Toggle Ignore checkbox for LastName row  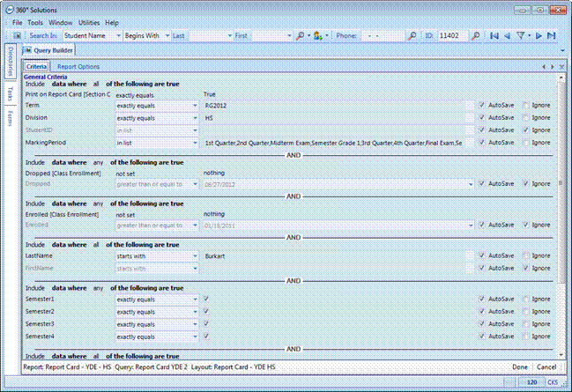(x=525, y=255)
